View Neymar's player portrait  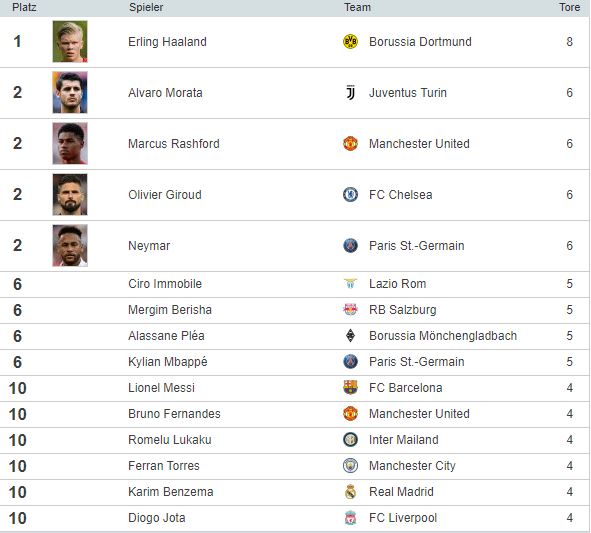pos(70,245)
